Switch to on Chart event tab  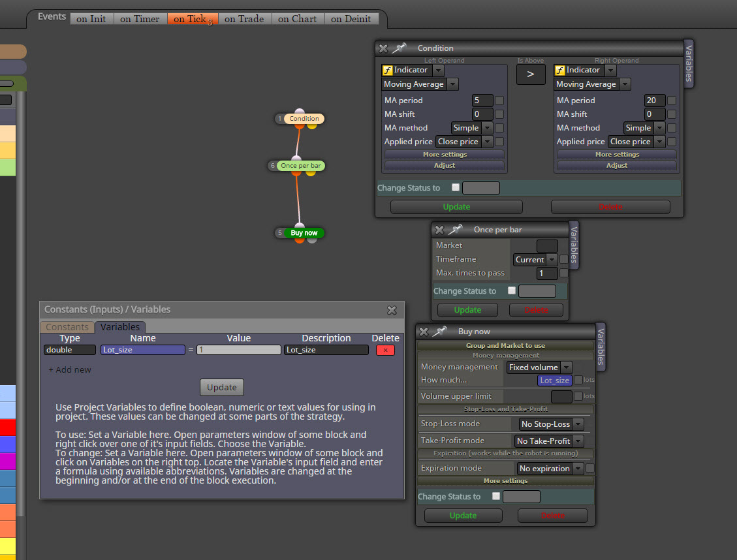298,19
